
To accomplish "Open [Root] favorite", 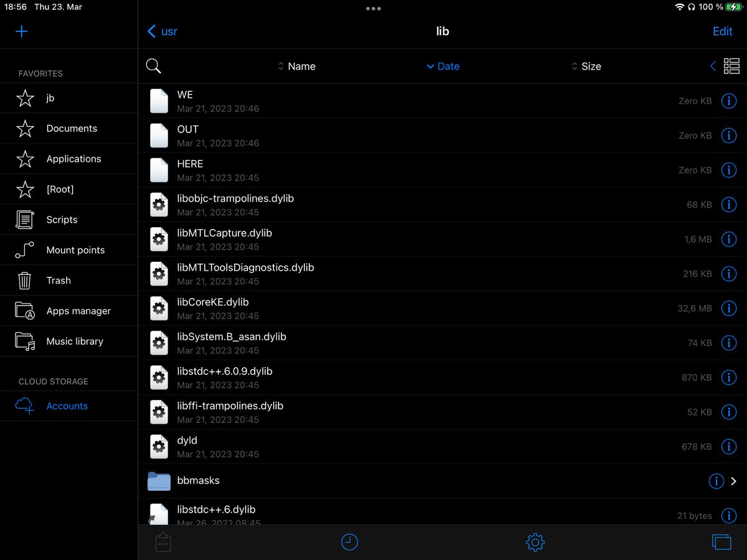I will click(x=68, y=189).
